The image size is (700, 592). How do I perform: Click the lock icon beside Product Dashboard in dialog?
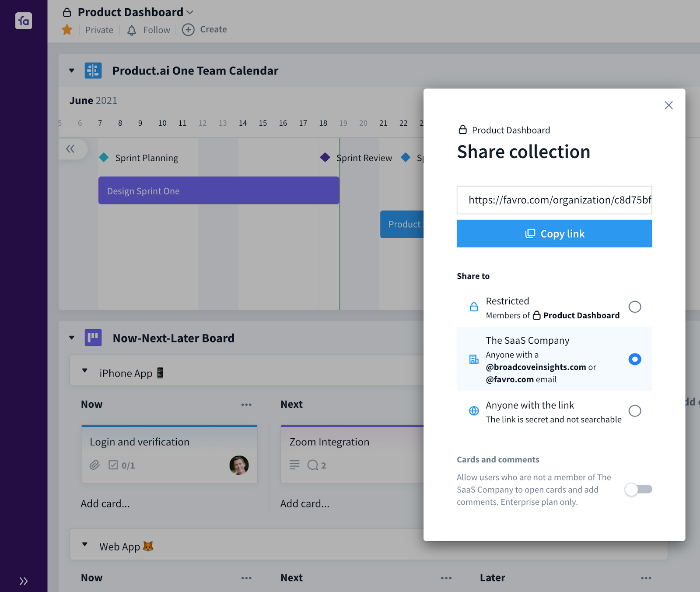pos(462,130)
